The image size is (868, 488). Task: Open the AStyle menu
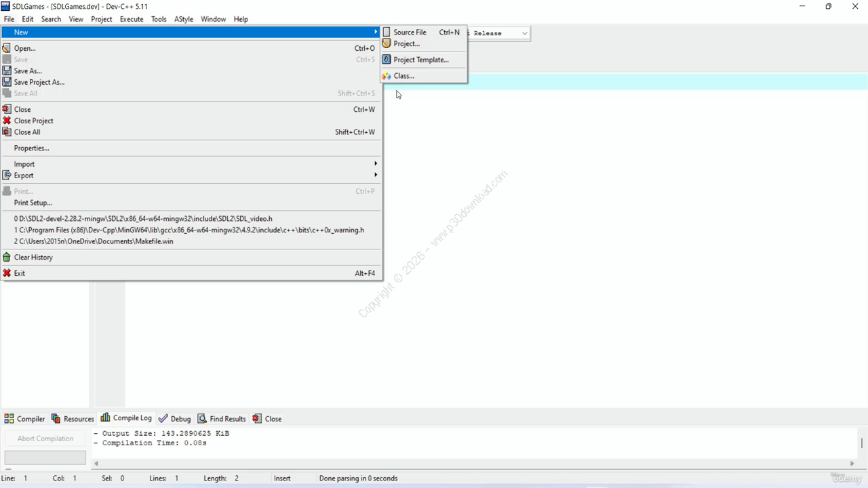[x=184, y=19]
